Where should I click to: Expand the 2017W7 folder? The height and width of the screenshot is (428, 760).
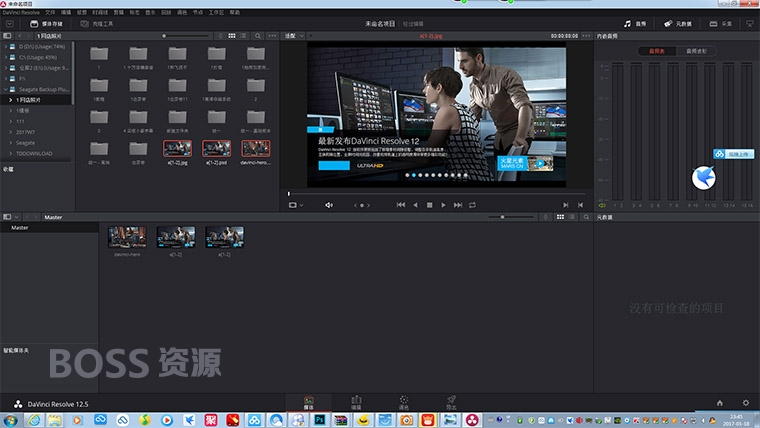point(11,132)
